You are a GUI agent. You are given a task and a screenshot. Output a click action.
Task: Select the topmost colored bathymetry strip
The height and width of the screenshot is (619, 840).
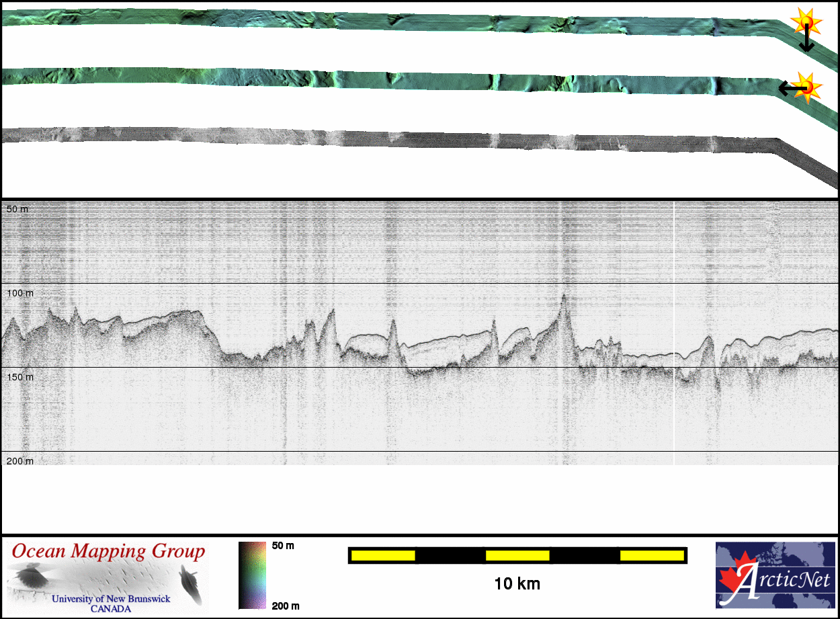tap(403, 22)
